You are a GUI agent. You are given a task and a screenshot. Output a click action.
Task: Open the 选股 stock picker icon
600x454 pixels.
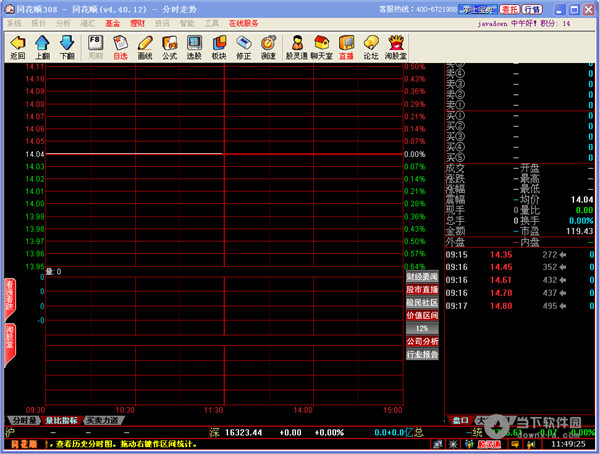tap(194, 47)
